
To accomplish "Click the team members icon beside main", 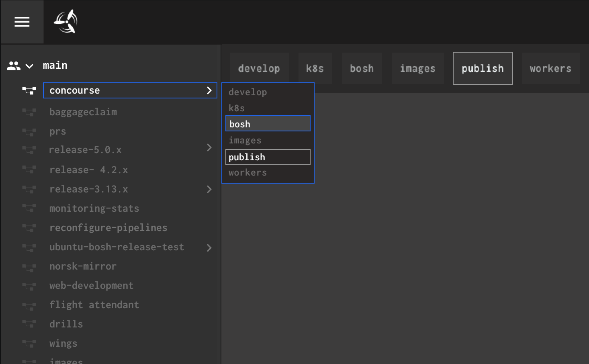I will (13, 65).
